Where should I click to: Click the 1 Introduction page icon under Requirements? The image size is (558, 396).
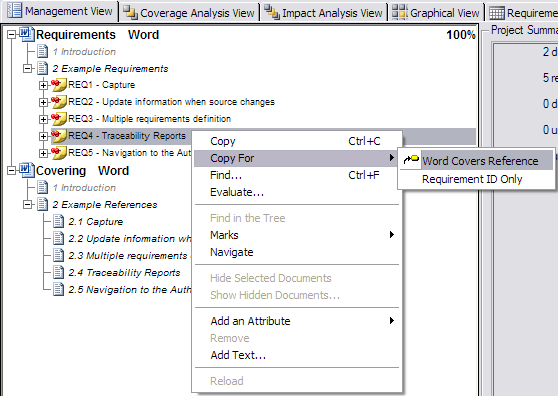42,51
